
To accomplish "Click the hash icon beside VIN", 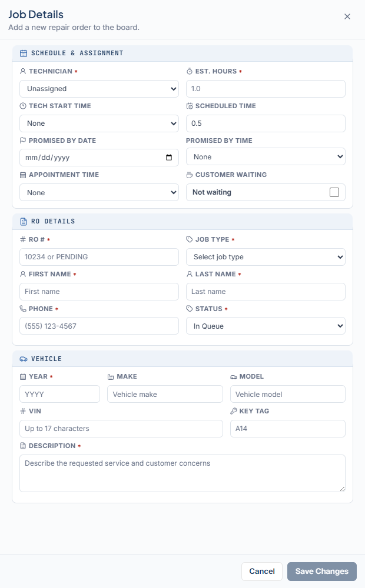I will (23, 411).
